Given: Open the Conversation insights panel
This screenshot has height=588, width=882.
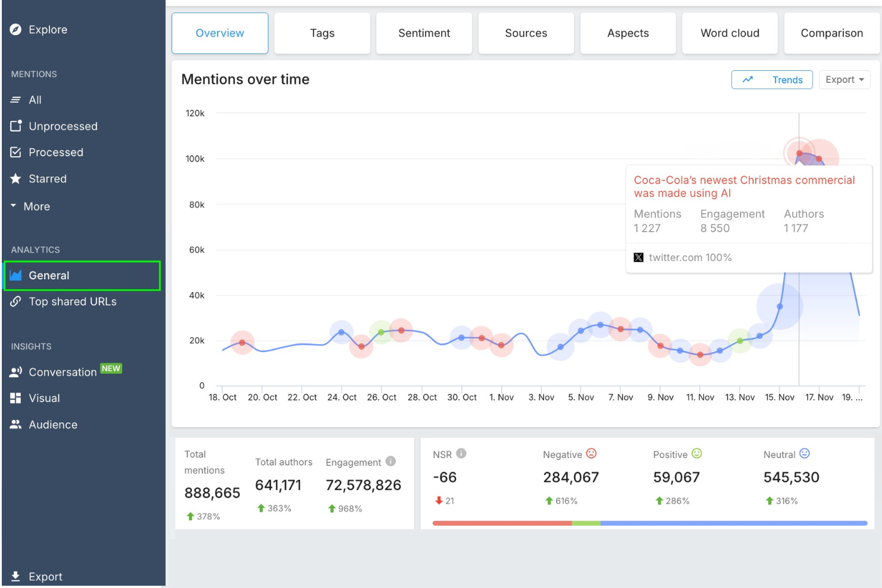Looking at the screenshot, I should click(x=62, y=372).
